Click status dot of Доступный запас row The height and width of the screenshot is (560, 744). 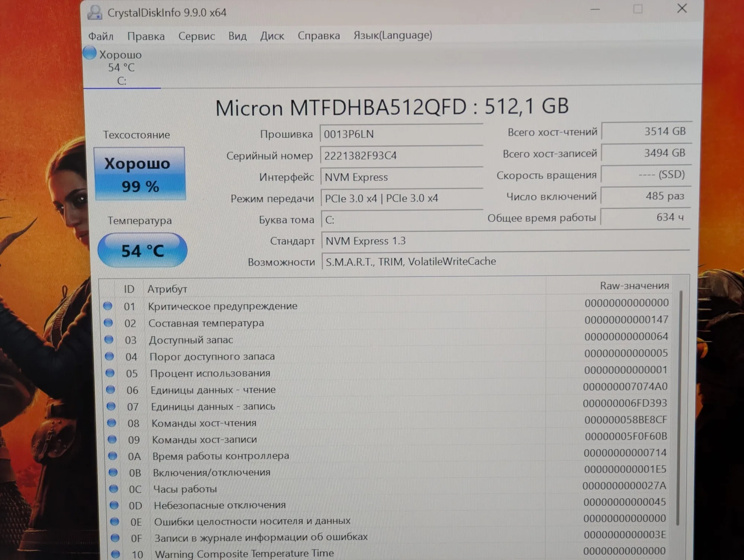click(109, 339)
